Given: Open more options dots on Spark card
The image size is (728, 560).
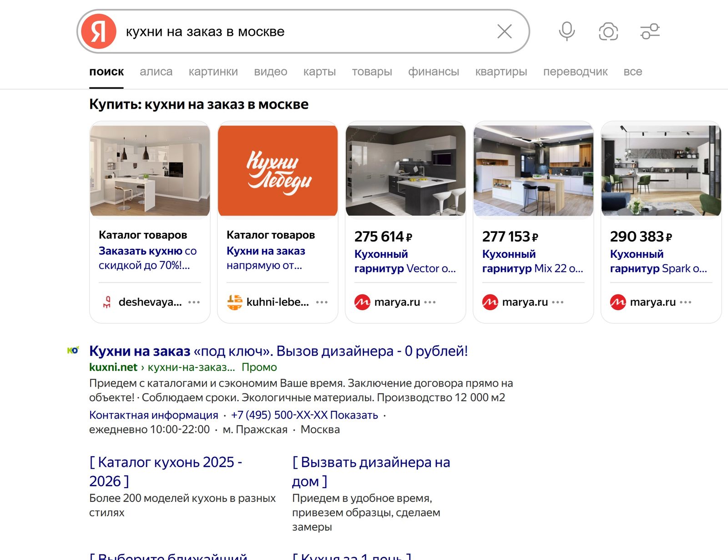Looking at the screenshot, I should [686, 302].
